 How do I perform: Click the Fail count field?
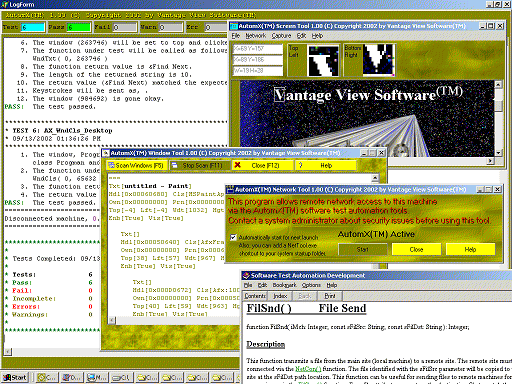click(124, 27)
